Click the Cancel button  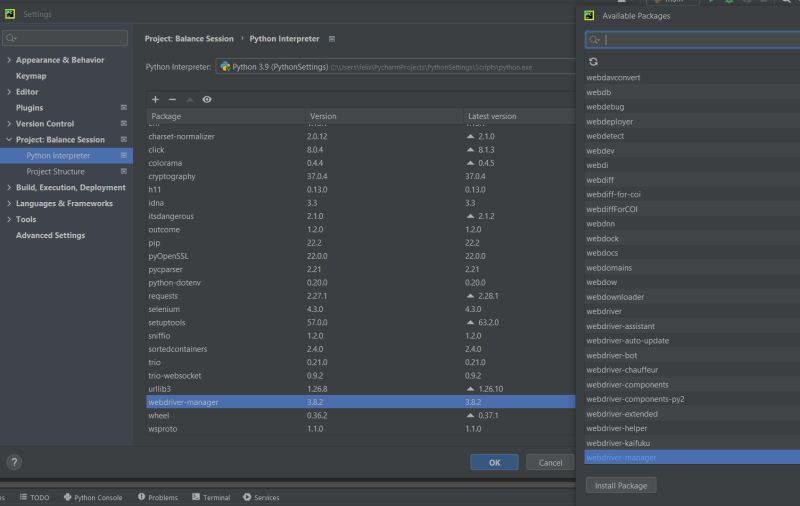(x=550, y=463)
